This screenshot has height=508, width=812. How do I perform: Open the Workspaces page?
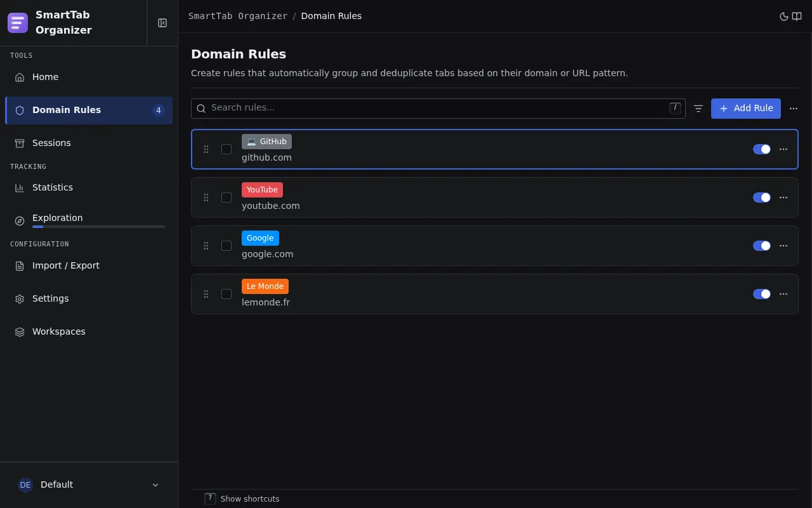[89, 332]
